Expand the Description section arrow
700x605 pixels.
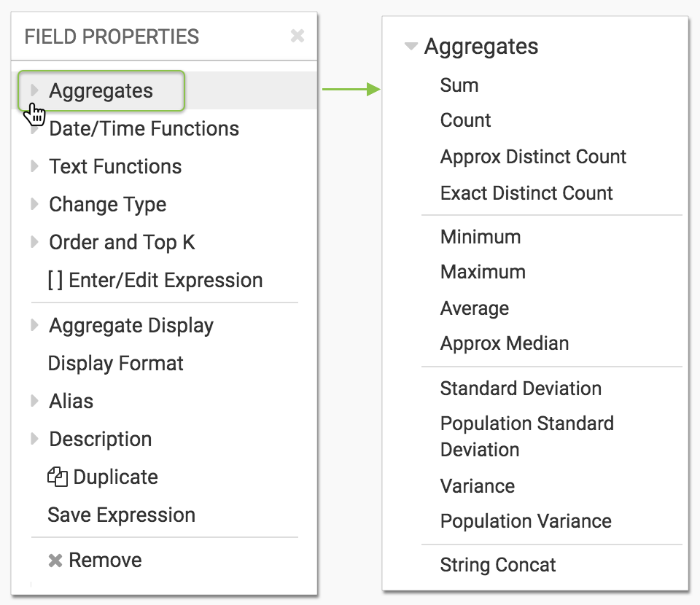tap(34, 439)
